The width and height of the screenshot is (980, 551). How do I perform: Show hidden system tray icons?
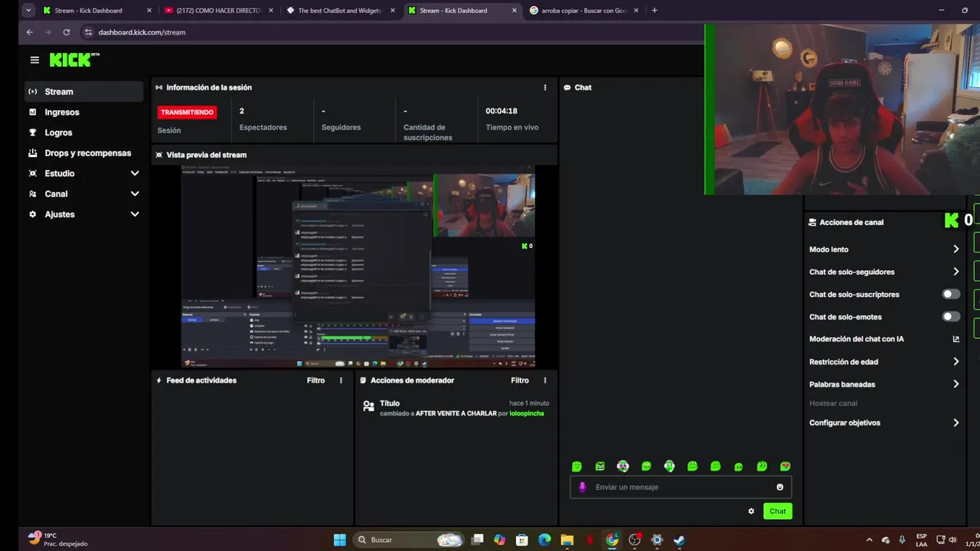pos(869,540)
